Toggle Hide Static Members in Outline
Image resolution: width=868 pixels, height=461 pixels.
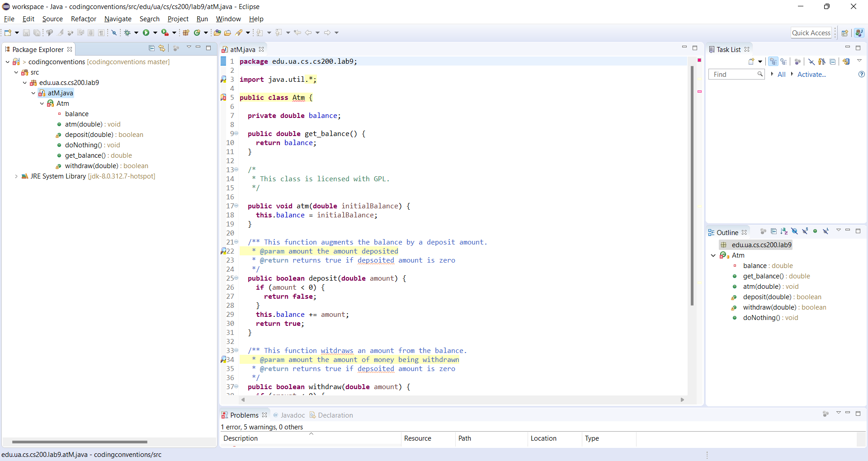805,231
